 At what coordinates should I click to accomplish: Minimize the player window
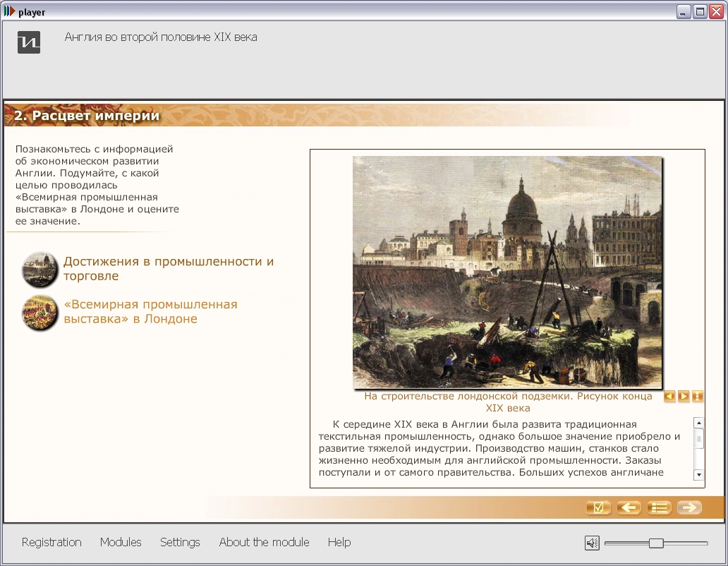coord(683,11)
